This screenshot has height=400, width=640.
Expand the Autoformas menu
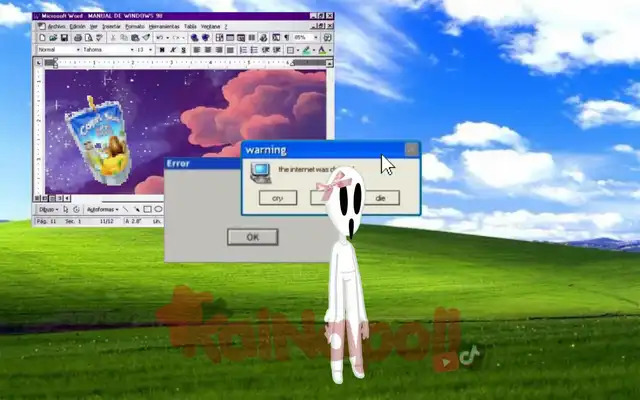[x=102, y=210]
